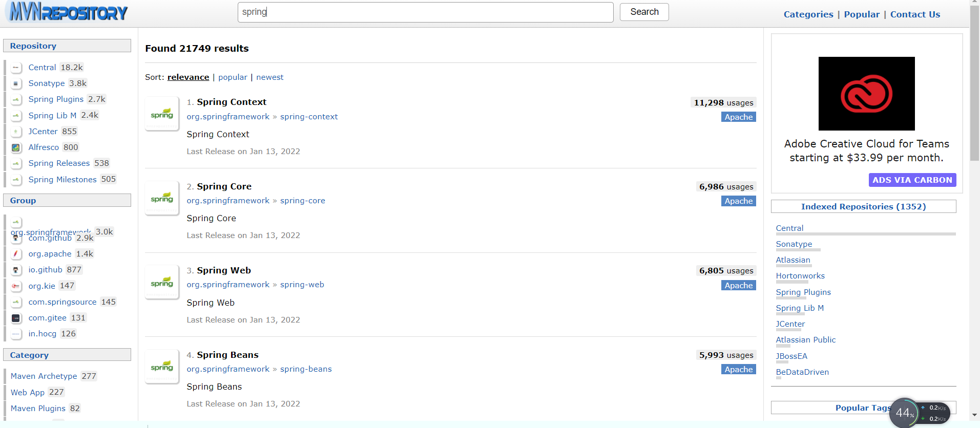Open the Spring Web result title

pos(224,270)
